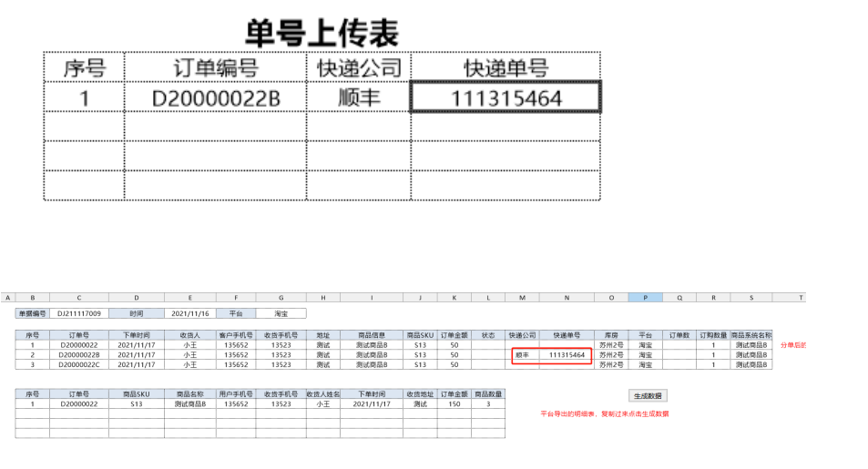The height and width of the screenshot is (469, 868).
Task: Click the 生成数据 button
Action: (648, 396)
